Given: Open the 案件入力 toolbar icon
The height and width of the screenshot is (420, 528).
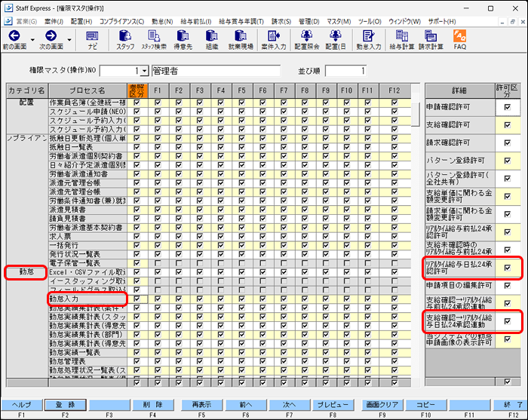Looking at the screenshot, I should coord(274,40).
